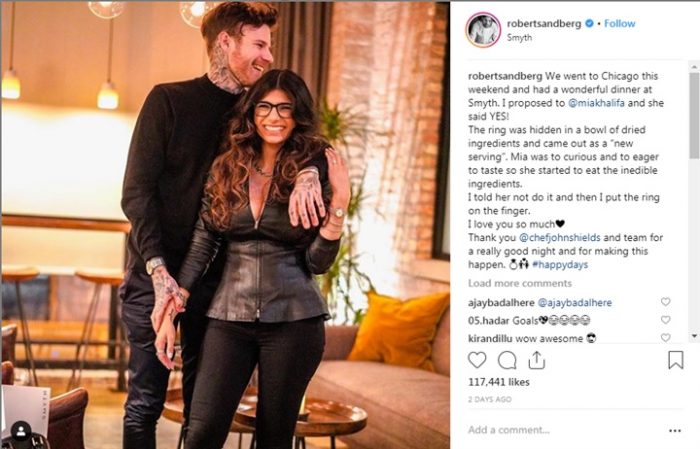Open #happydays hashtag
Viewport: 700px width, 449px height.
(x=560, y=265)
